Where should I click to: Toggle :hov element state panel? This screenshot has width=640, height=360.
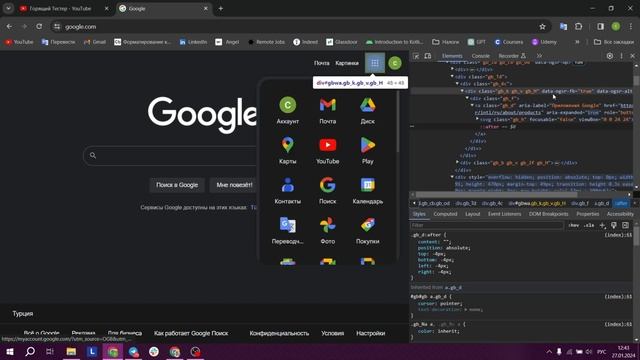click(x=573, y=225)
